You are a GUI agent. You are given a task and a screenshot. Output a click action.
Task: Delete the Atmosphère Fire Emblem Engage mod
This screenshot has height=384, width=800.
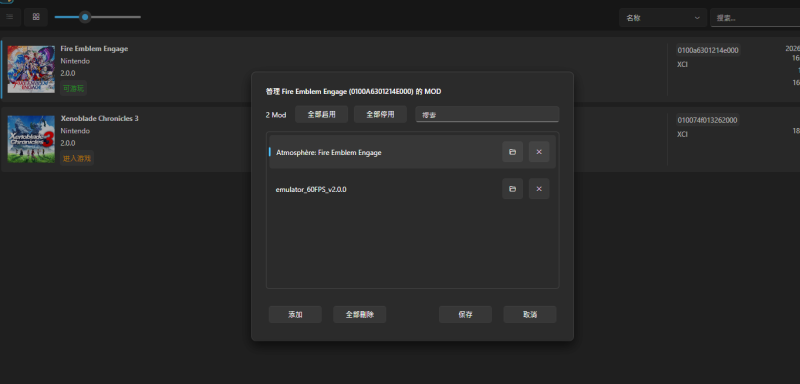[x=539, y=152]
